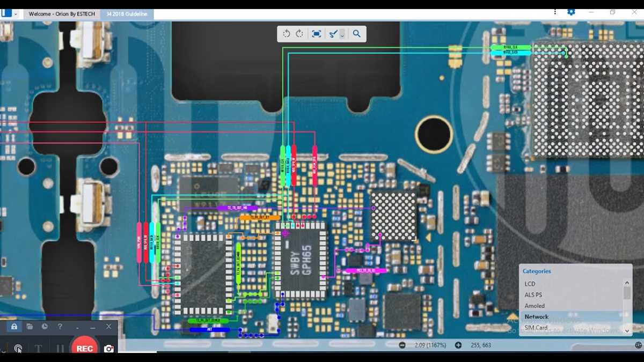Viewport: 644px width, 362px height.
Task: Open the recorder folder icon
Action: click(30, 327)
